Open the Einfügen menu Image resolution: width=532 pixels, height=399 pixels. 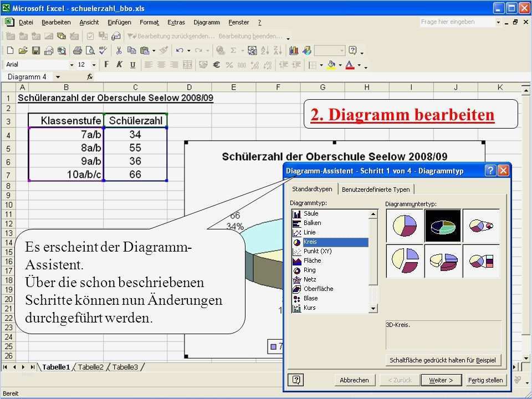(x=119, y=22)
